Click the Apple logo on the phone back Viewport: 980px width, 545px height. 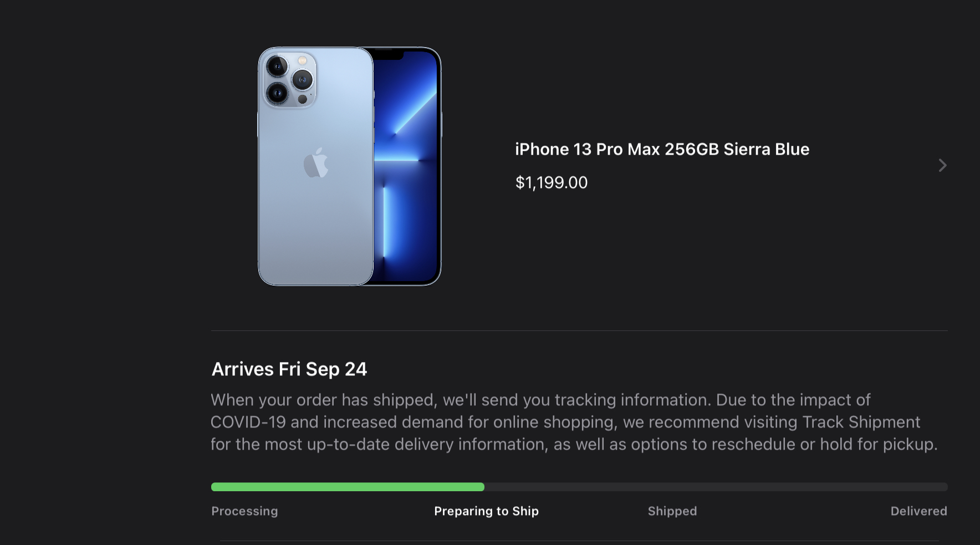(316, 163)
